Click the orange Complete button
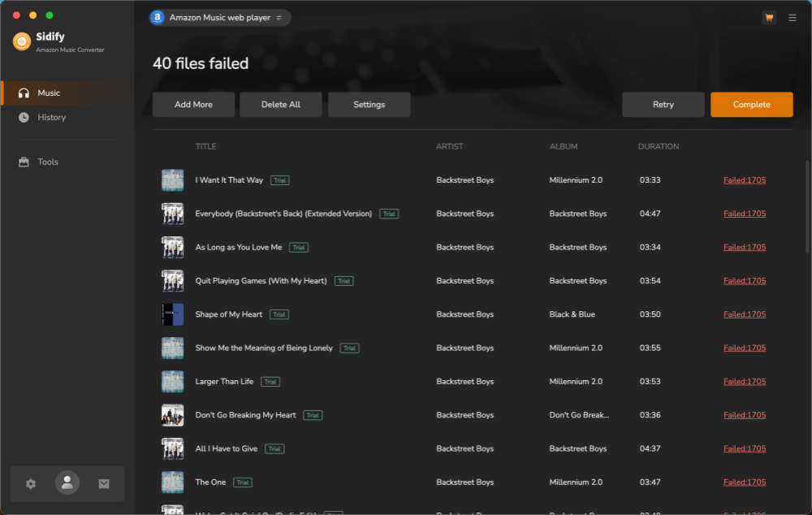This screenshot has height=515, width=812. tap(751, 104)
